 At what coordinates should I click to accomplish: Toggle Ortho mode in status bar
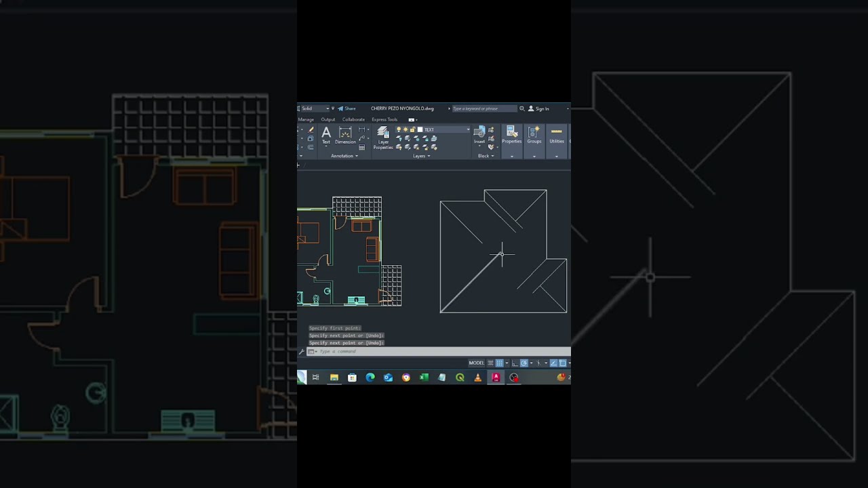point(515,363)
